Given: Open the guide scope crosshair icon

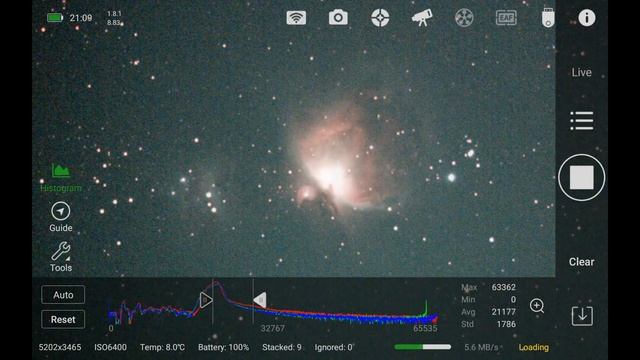Looking at the screenshot, I should [380, 18].
